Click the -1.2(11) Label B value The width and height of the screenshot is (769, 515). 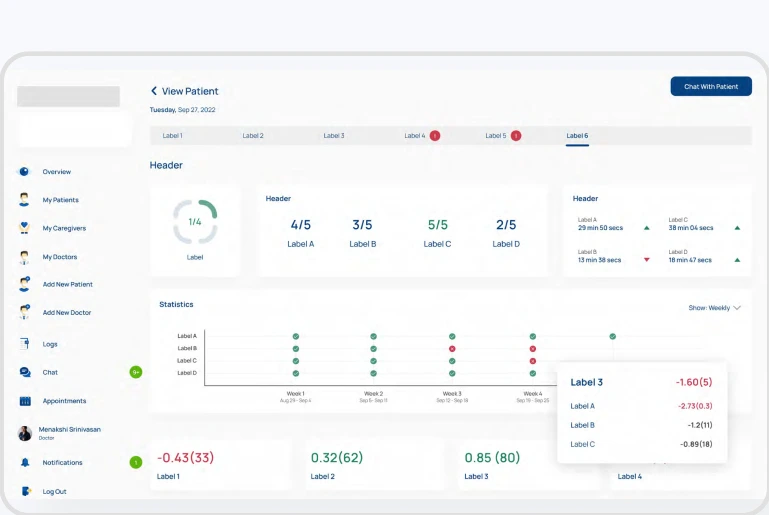[x=700, y=425]
